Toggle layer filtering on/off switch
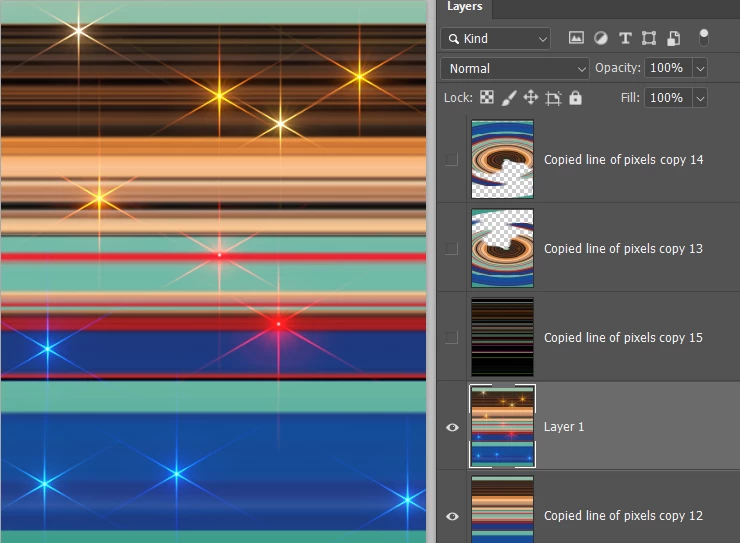 tap(704, 38)
